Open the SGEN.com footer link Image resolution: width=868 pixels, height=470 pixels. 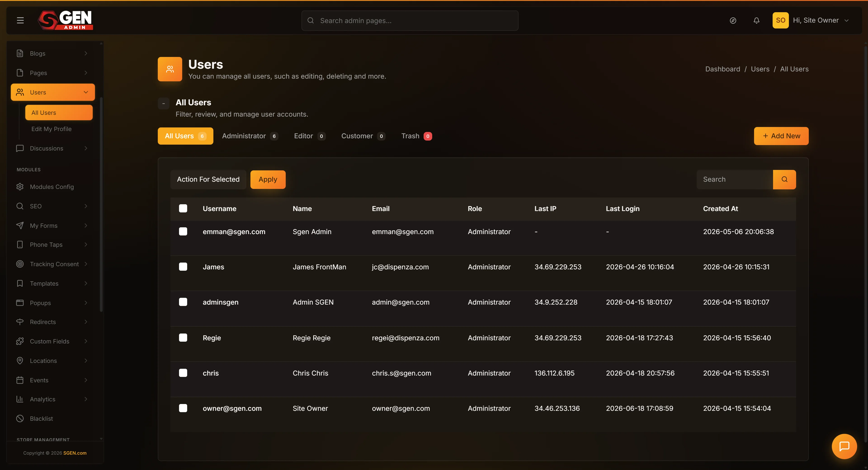75,453
